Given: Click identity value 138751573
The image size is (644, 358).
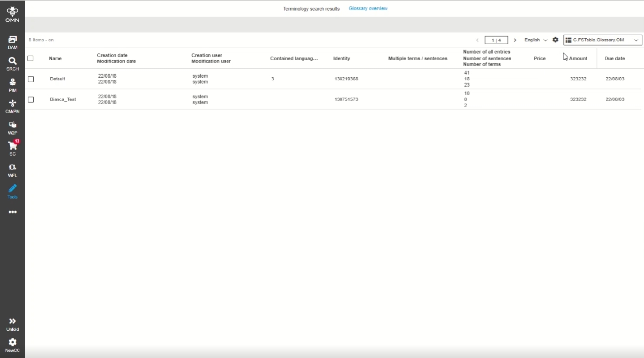Looking at the screenshot, I should [x=346, y=99].
